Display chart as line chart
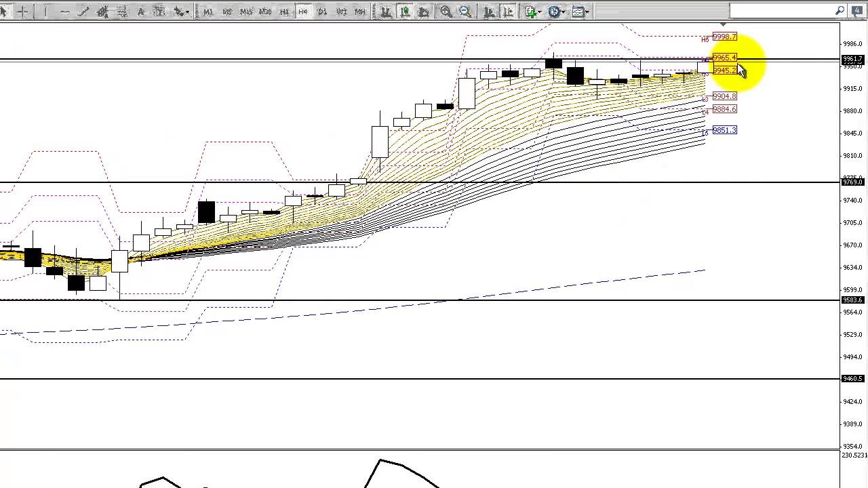 pyautogui.click(x=423, y=12)
